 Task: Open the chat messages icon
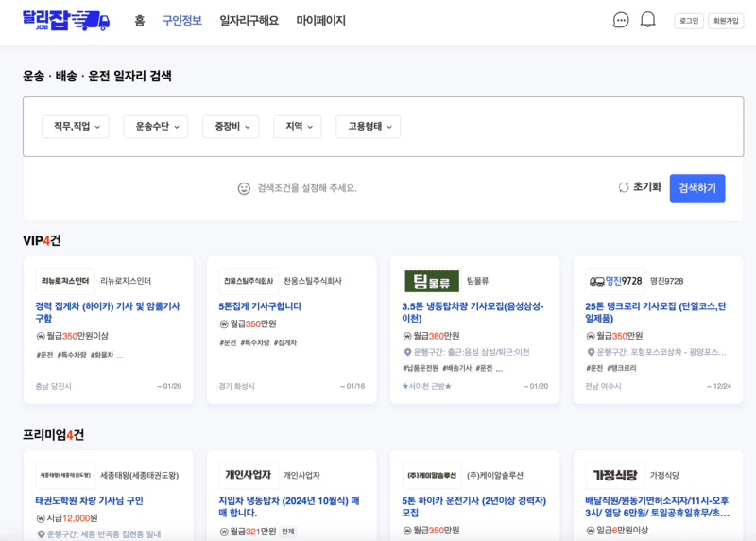coord(621,20)
